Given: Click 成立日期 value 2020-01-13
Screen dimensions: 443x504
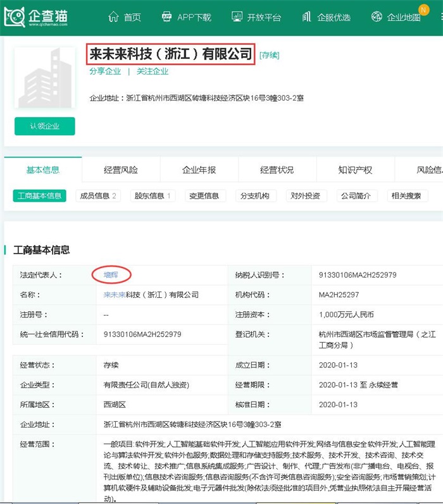Looking at the screenshot, I should pyautogui.click(x=338, y=365).
